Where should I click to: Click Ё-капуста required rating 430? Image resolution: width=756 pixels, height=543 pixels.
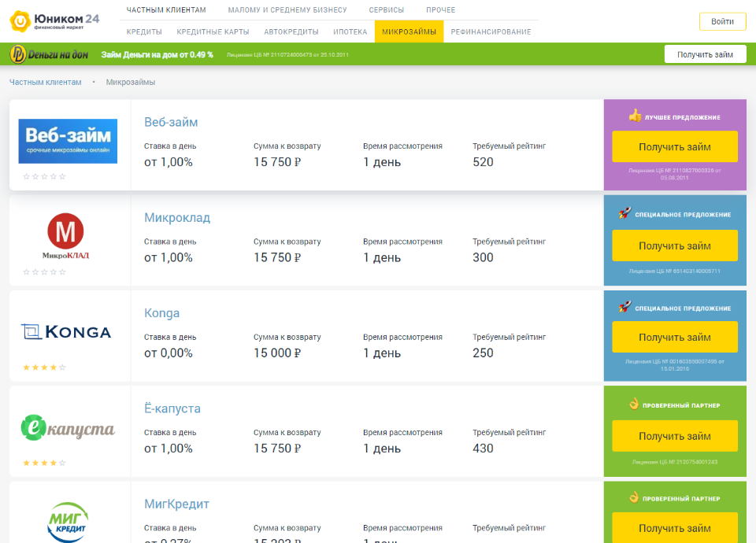pos(483,448)
